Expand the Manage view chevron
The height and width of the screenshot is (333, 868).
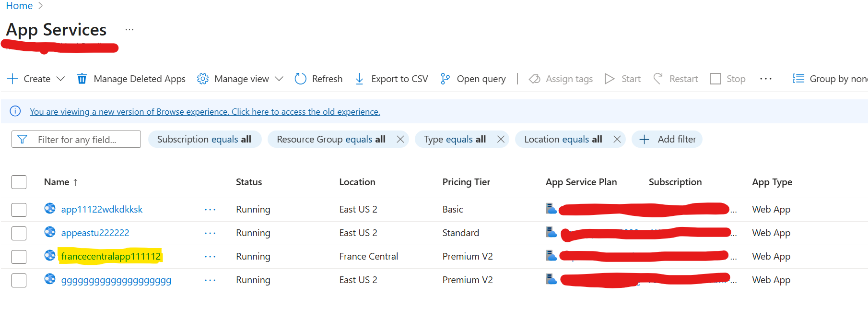279,79
